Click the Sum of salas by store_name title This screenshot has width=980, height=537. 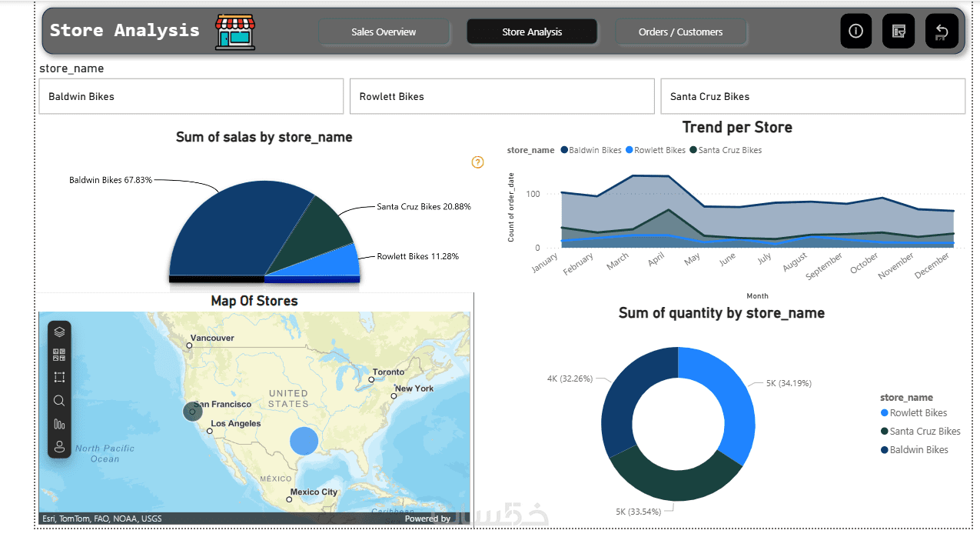coord(264,137)
